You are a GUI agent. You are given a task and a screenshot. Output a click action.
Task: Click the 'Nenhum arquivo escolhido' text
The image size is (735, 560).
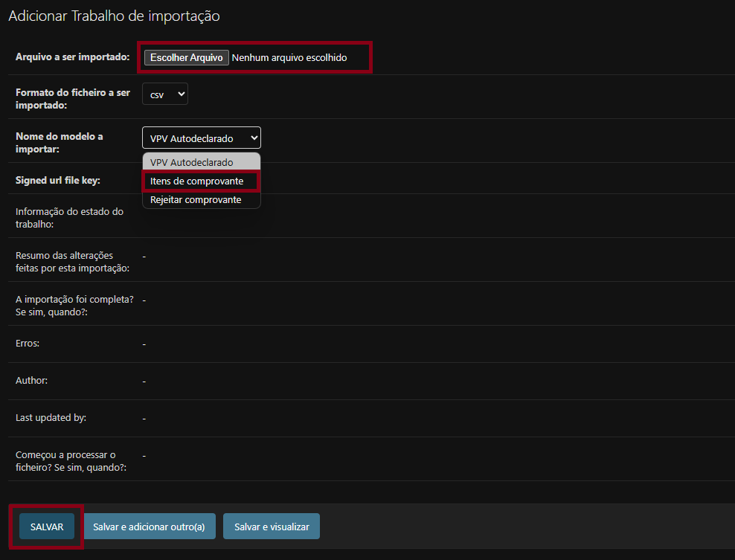coord(289,57)
